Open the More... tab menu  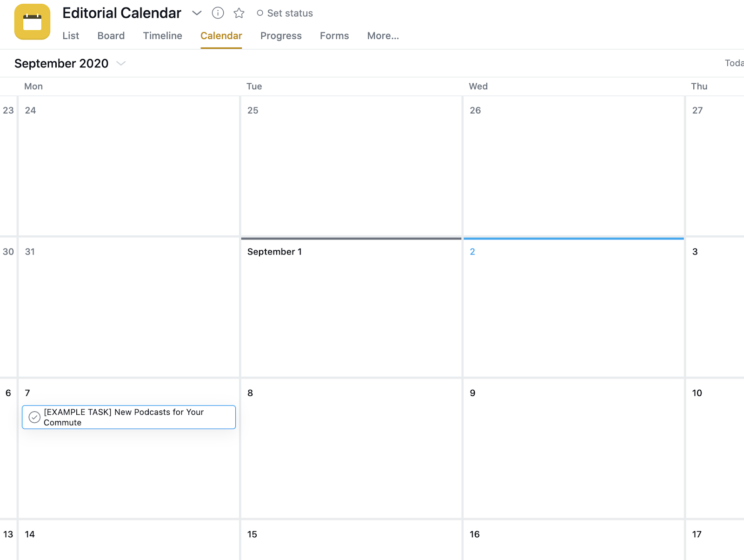click(383, 36)
